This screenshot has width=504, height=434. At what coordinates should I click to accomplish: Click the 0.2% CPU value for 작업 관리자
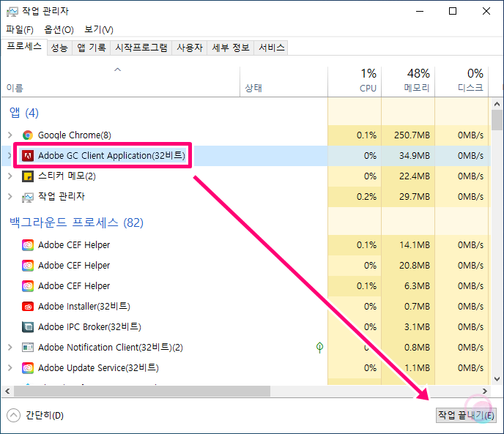(x=366, y=197)
